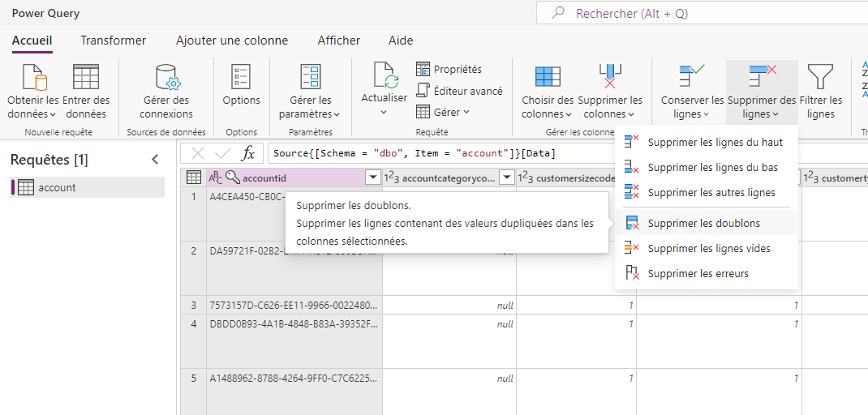Cancel formula with X icon
The width and height of the screenshot is (868, 415).
click(x=198, y=153)
